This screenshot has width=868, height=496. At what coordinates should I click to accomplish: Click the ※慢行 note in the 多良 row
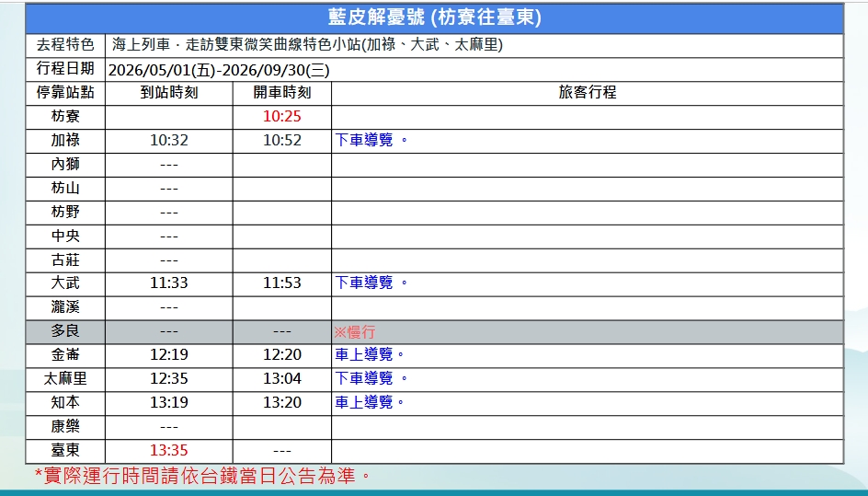point(355,331)
